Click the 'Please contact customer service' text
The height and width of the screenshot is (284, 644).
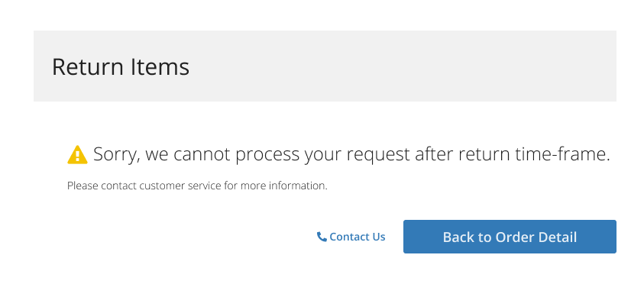click(x=197, y=186)
